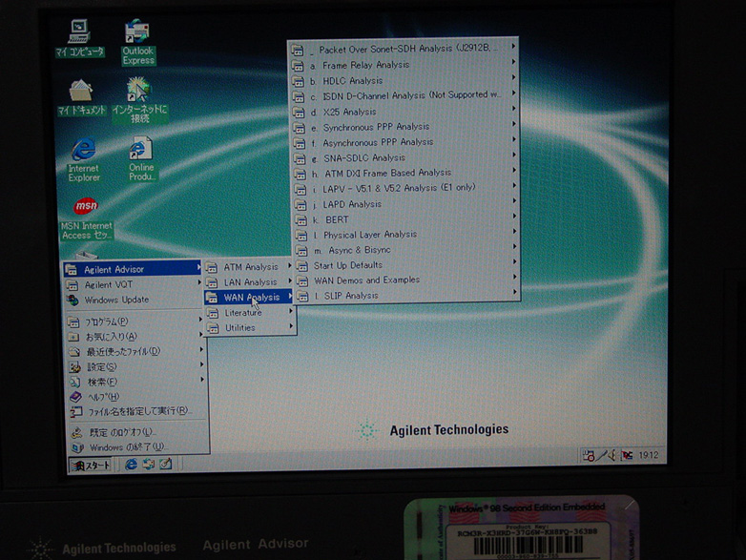746x560 pixels.
Task: Click the volume speaker tray icon
Action: [612, 455]
